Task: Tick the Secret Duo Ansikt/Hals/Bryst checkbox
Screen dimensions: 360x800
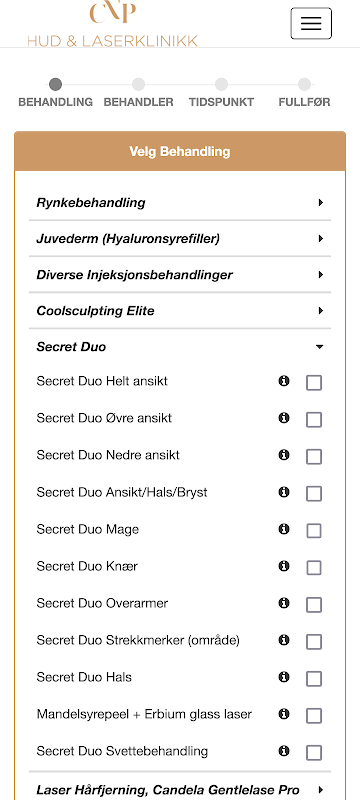Action: [x=314, y=493]
